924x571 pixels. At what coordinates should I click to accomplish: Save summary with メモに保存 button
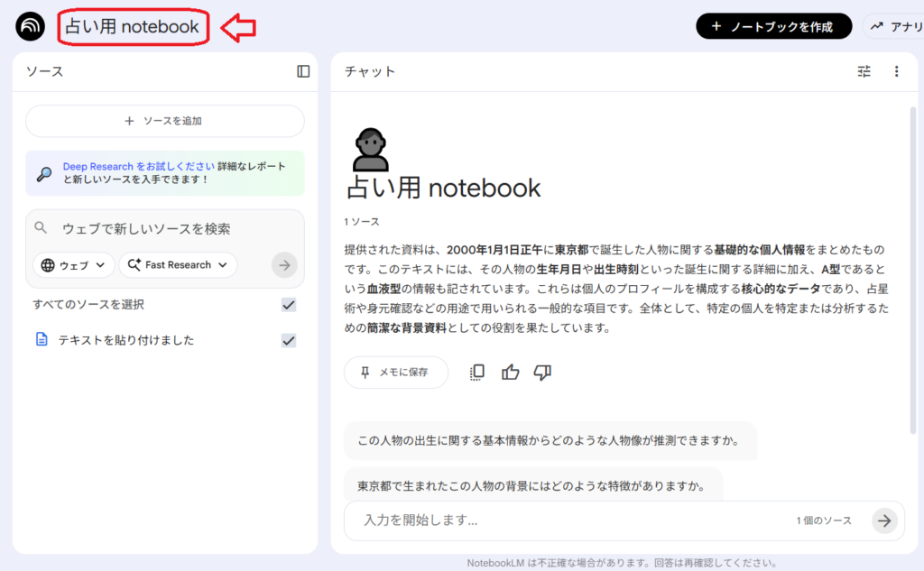pyautogui.click(x=395, y=372)
